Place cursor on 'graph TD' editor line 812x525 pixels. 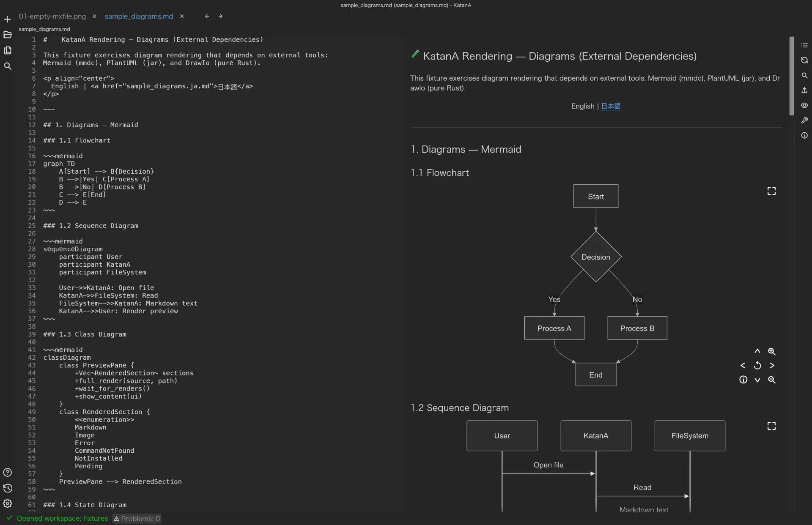pyautogui.click(x=59, y=164)
